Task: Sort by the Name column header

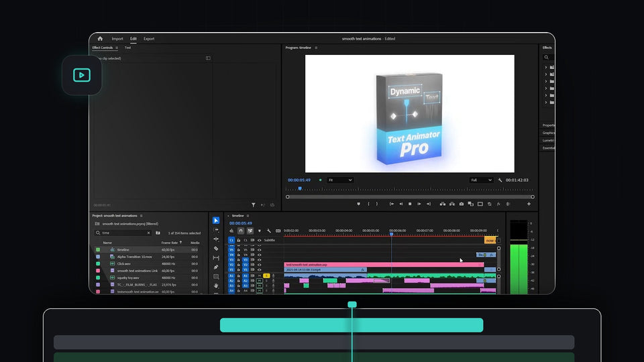Action: point(107,243)
